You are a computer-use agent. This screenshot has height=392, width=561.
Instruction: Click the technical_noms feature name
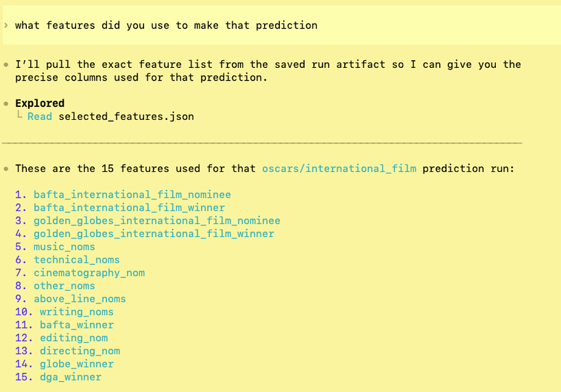click(x=77, y=260)
